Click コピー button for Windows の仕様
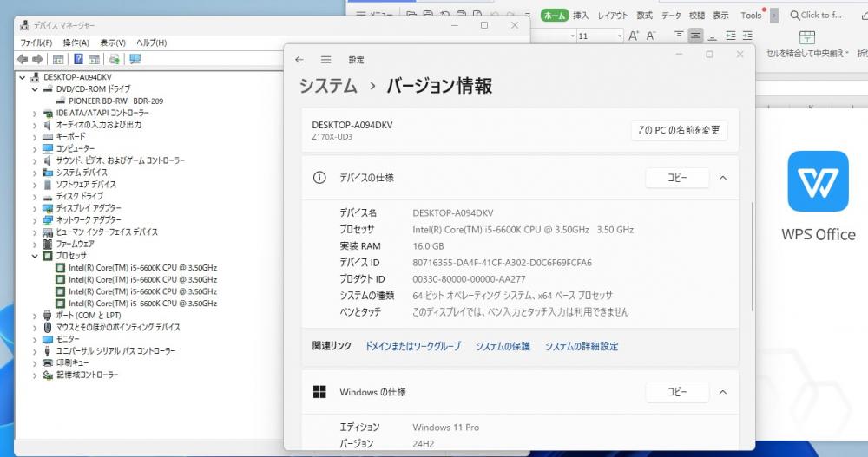 [677, 392]
